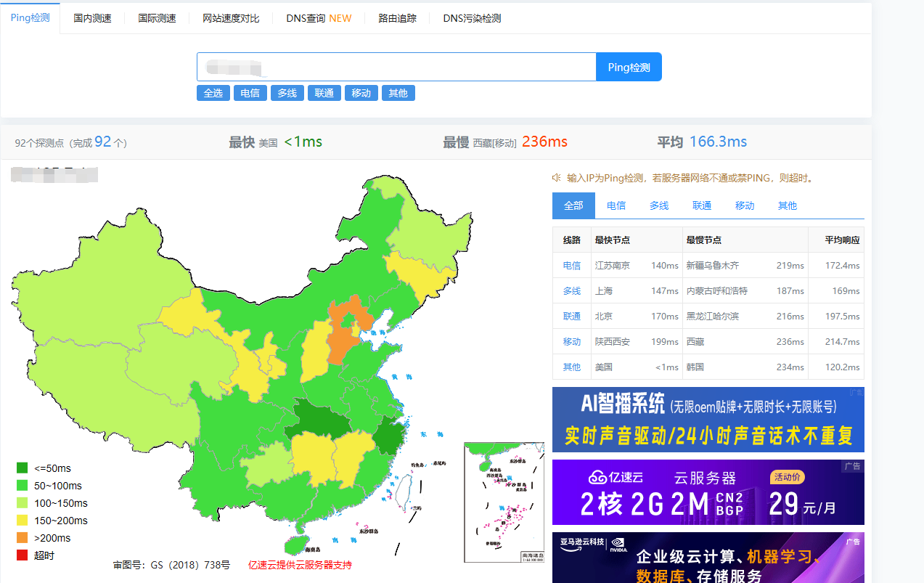This screenshot has width=924, height=583.
Task: Toggle the 移动 line filter below input
Action: [361, 93]
